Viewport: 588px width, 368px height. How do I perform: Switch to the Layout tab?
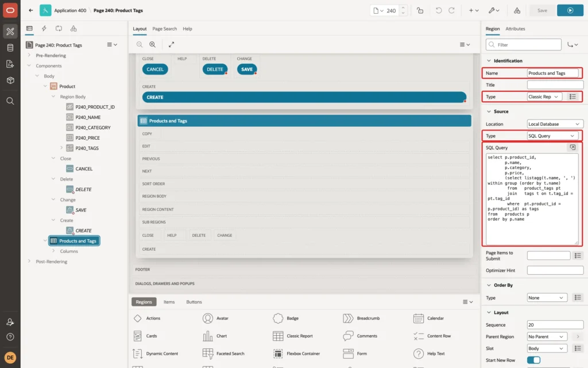(x=140, y=29)
